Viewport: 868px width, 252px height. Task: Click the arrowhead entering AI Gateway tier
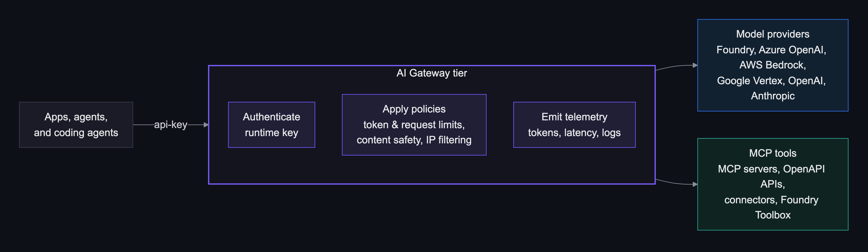coord(206,125)
